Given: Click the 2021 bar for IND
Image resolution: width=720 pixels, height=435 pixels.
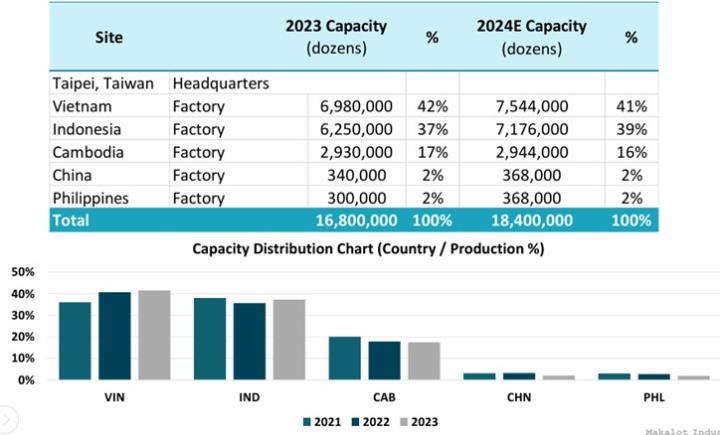Looking at the screenshot, I should click(x=209, y=339).
